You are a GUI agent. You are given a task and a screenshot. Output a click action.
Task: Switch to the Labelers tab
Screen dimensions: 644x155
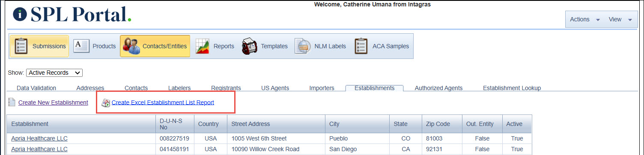point(179,88)
